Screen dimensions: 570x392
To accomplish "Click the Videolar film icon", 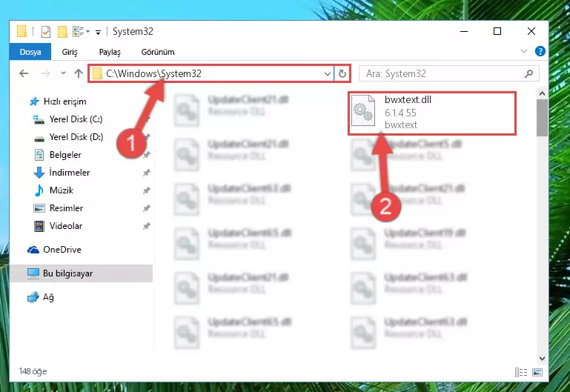I will (x=39, y=226).
